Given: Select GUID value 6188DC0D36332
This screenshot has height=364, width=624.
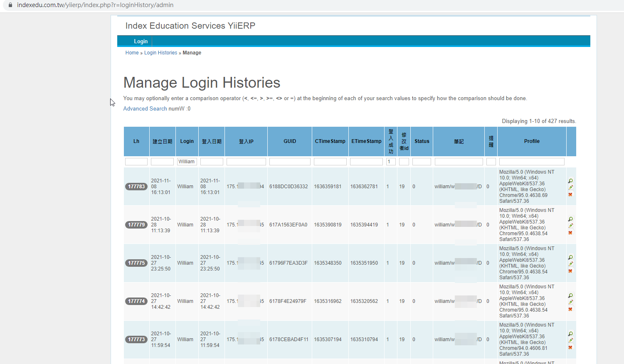Looking at the screenshot, I should click(289, 187).
